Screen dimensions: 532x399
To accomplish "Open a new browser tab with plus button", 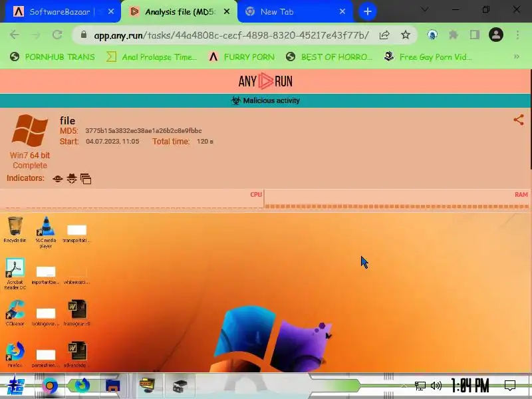I will [368, 11].
